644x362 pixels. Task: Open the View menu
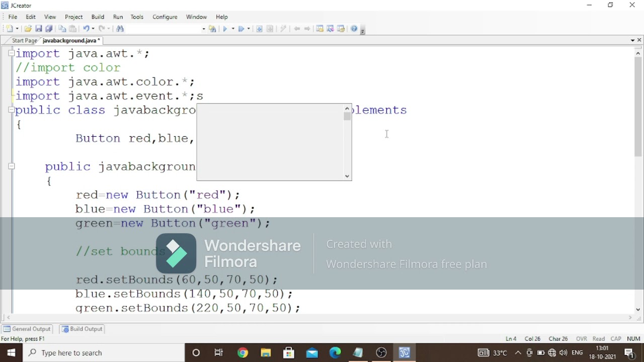coord(50,17)
